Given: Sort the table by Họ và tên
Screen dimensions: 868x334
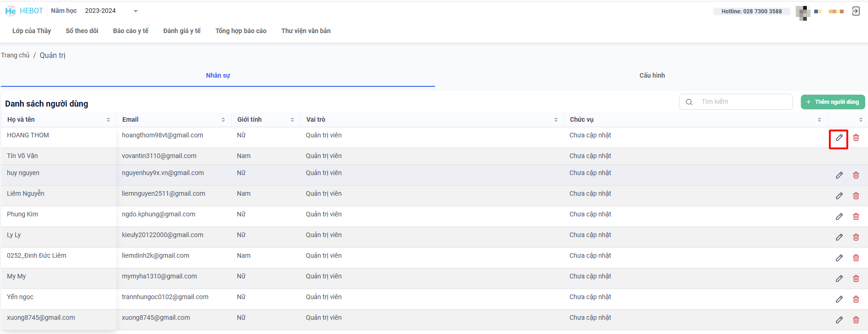Looking at the screenshot, I should click(x=108, y=120).
